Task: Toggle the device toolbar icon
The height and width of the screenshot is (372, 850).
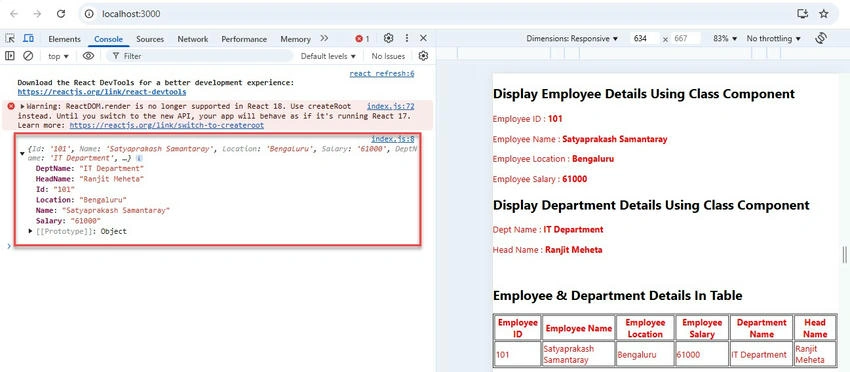Action: point(28,39)
